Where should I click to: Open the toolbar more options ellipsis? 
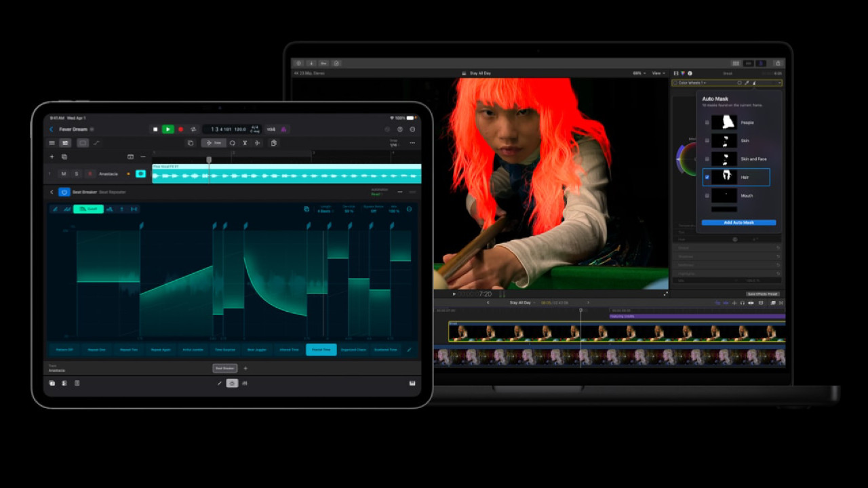click(x=412, y=143)
